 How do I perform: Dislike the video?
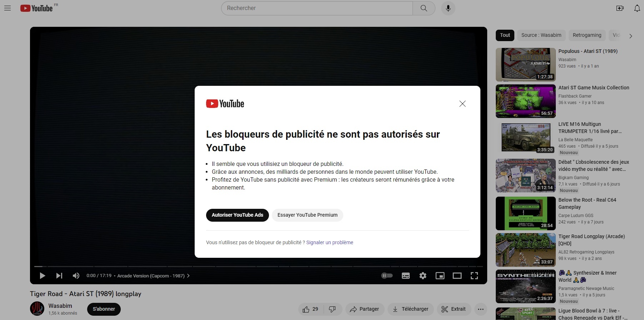pyautogui.click(x=333, y=309)
